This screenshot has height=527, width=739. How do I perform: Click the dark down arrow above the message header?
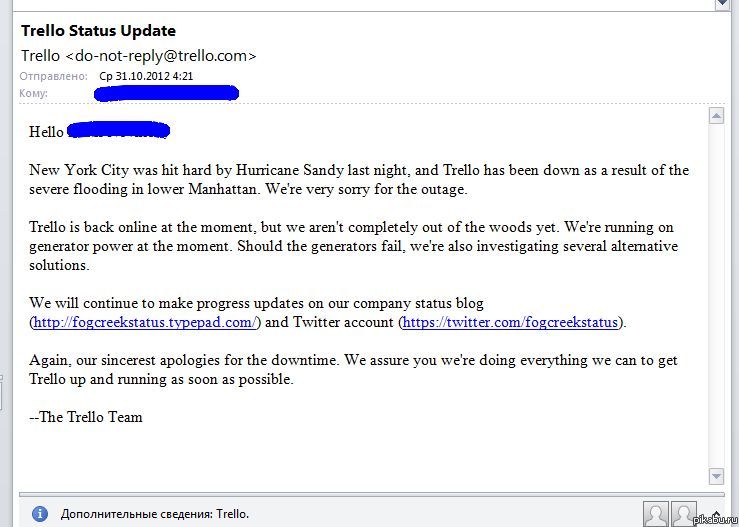(723, 4)
